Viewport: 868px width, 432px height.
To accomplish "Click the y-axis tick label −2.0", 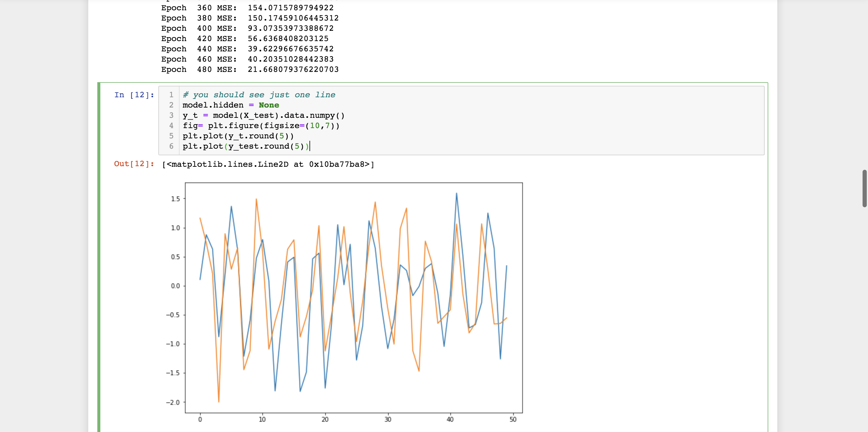I will 173,402.
